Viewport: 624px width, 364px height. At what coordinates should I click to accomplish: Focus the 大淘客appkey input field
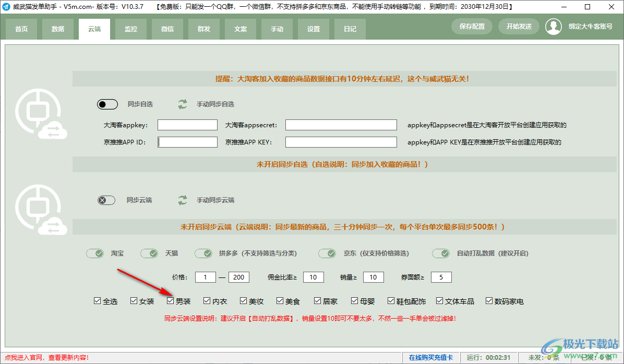pos(187,125)
